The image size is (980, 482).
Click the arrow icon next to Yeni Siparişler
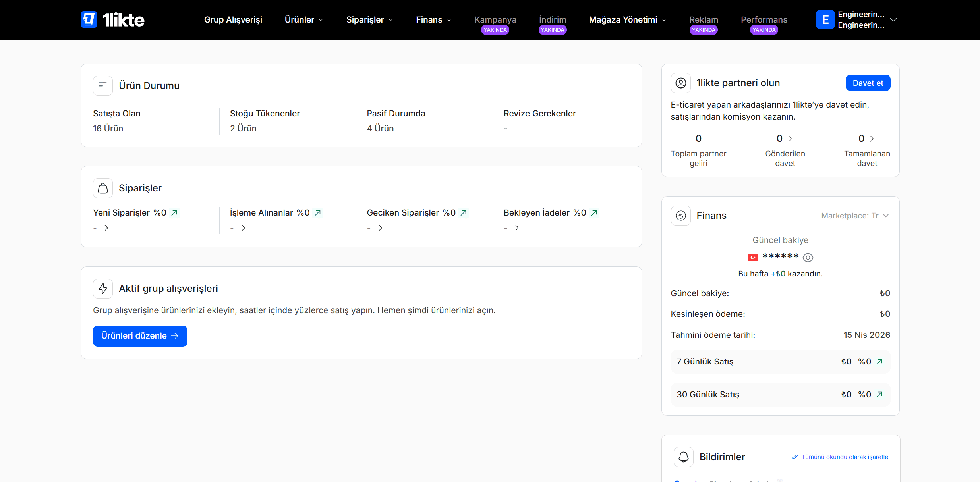[174, 213]
